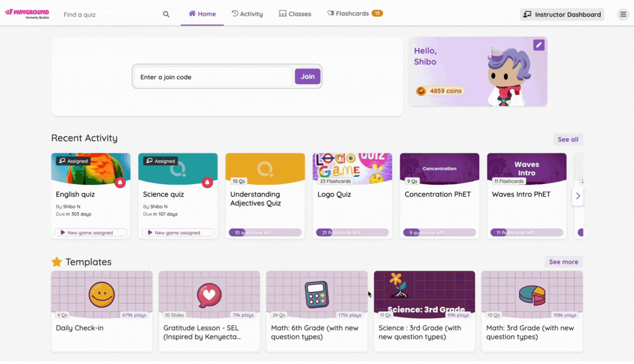Expand Templates with See more
Screen dimensions: 634x364
point(563,262)
